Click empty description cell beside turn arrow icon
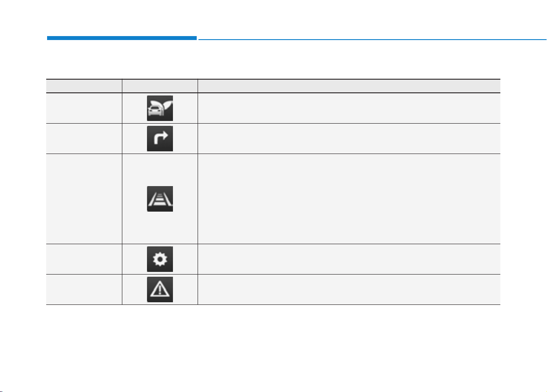The width and height of the screenshot is (547, 392). 349,139
